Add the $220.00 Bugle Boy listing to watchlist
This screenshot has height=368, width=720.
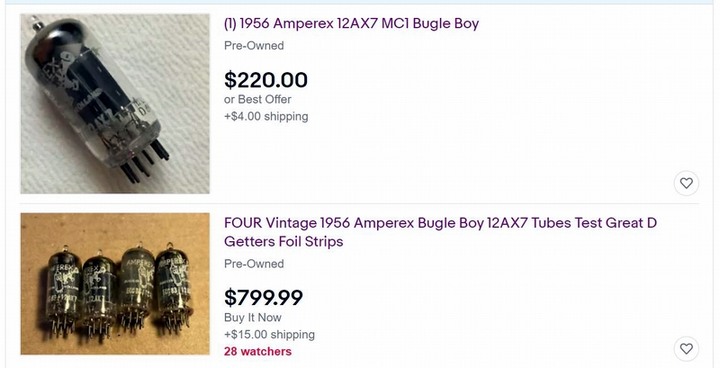tap(686, 183)
